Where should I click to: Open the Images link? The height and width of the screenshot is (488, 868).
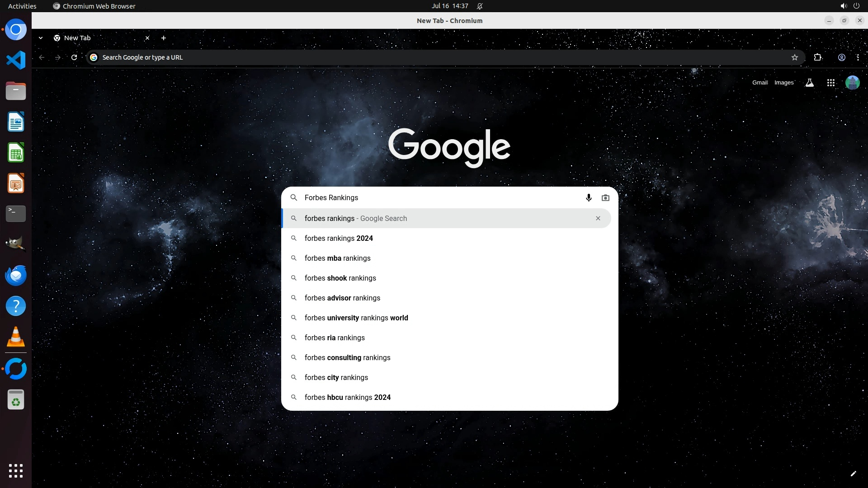pos(783,83)
